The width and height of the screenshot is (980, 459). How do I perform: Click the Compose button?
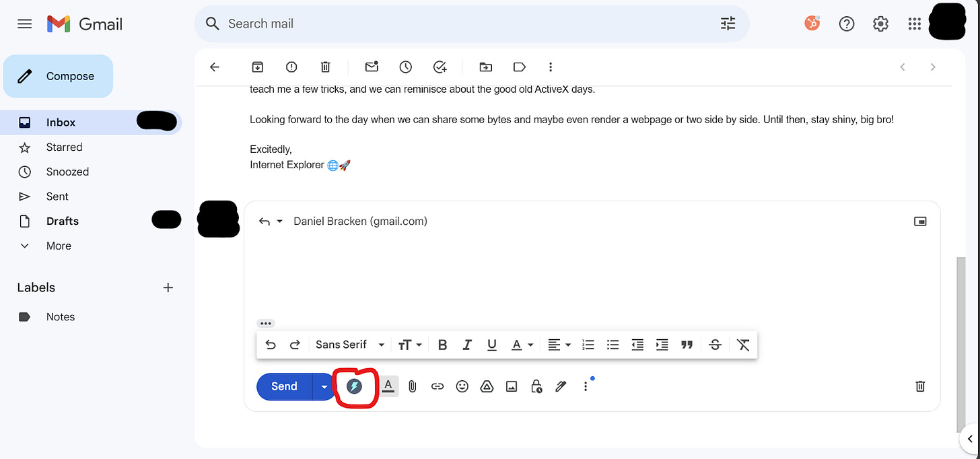coord(58,76)
